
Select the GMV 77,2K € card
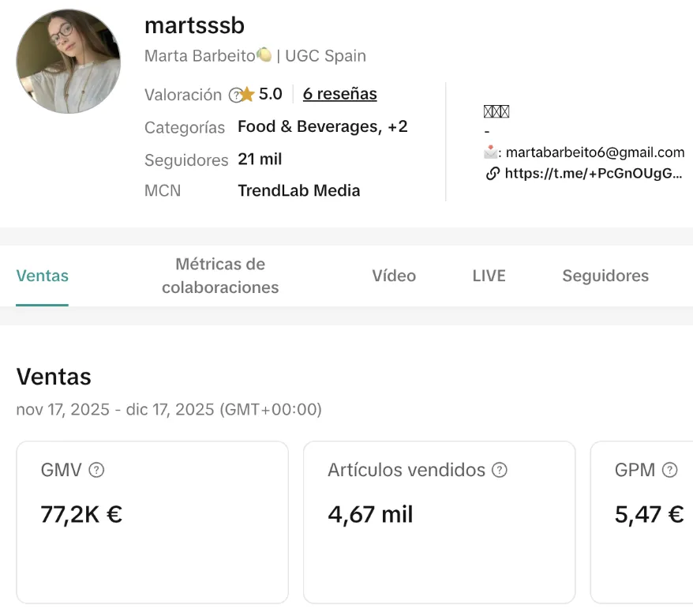152,522
